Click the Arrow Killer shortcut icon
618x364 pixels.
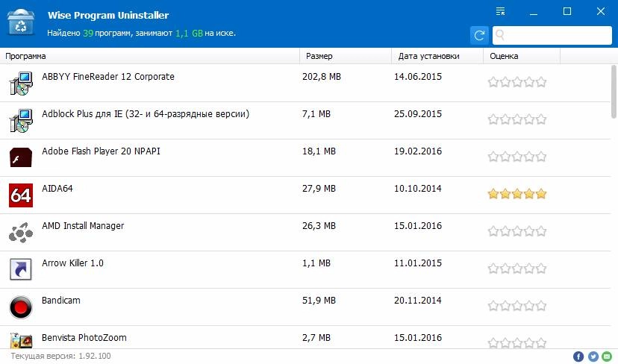[x=20, y=269]
